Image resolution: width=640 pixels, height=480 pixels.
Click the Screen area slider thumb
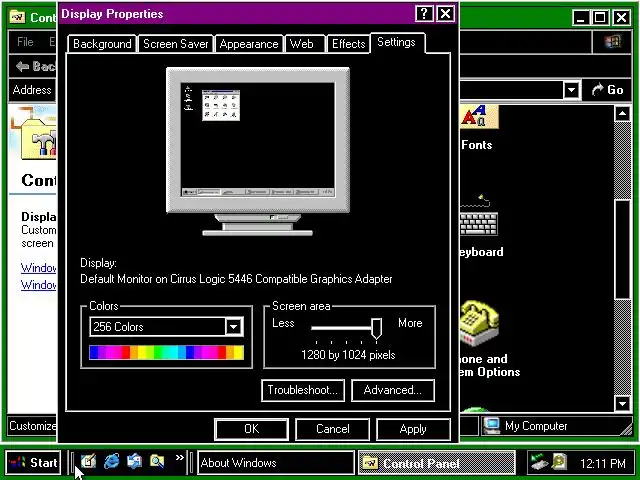tap(376, 329)
